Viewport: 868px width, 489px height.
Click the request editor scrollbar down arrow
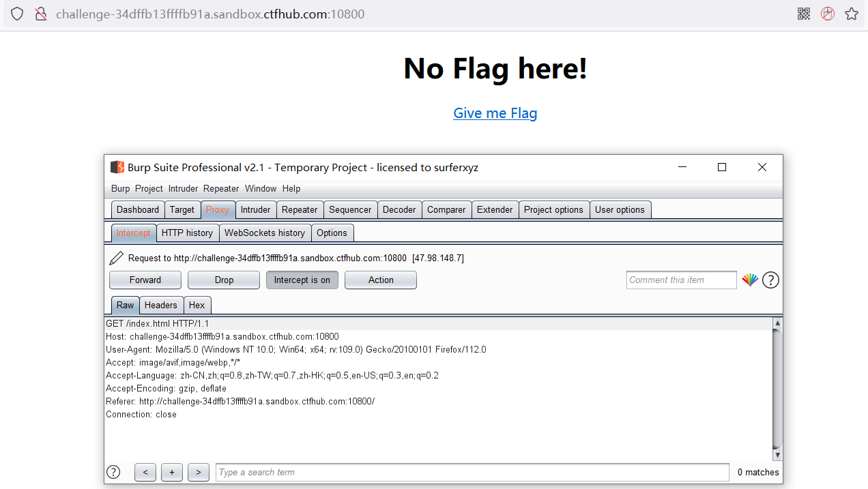pyautogui.click(x=777, y=455)
